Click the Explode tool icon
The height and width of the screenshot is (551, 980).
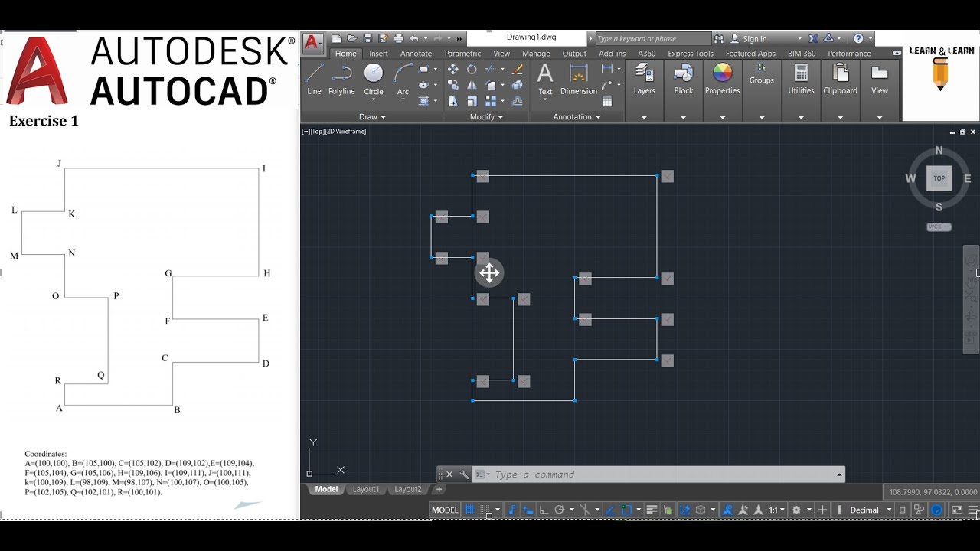click(x=517, y=85)
